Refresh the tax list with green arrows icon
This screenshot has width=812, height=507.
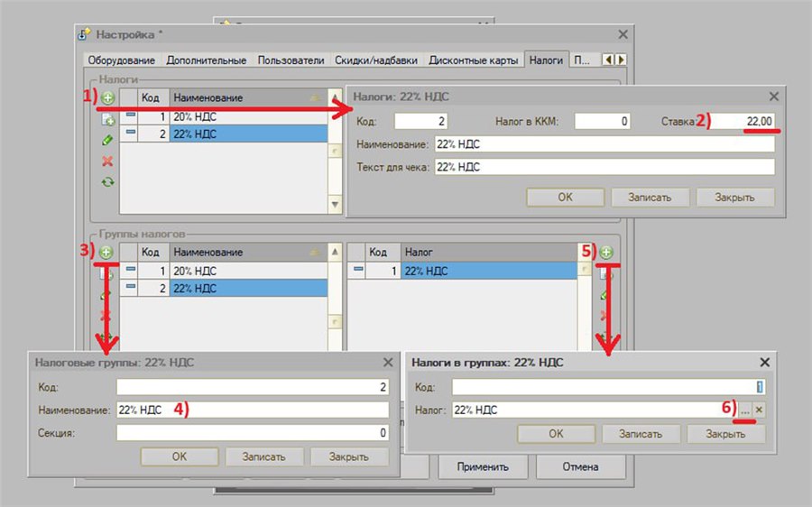pos(107,181)
